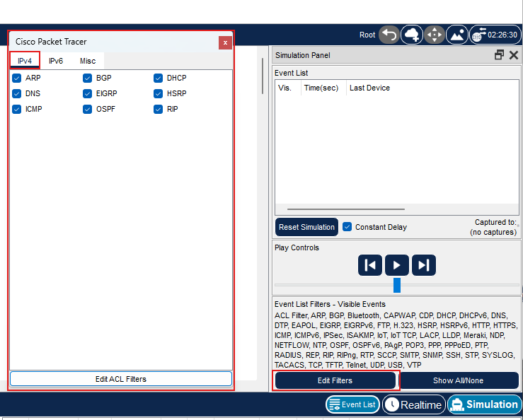The width and height of the screenshot is (523, 420).
Task: Click the Edit ACL Filters button
Action: (121, 379)
